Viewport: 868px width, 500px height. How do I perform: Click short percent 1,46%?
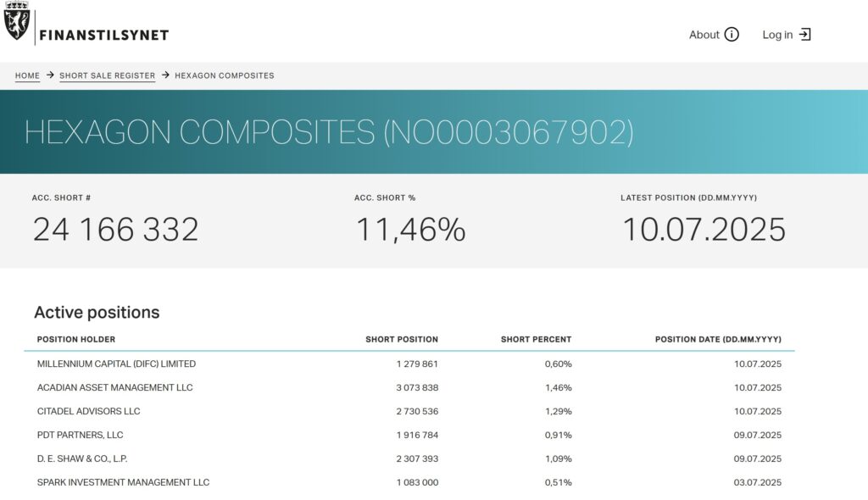point(558,387)
